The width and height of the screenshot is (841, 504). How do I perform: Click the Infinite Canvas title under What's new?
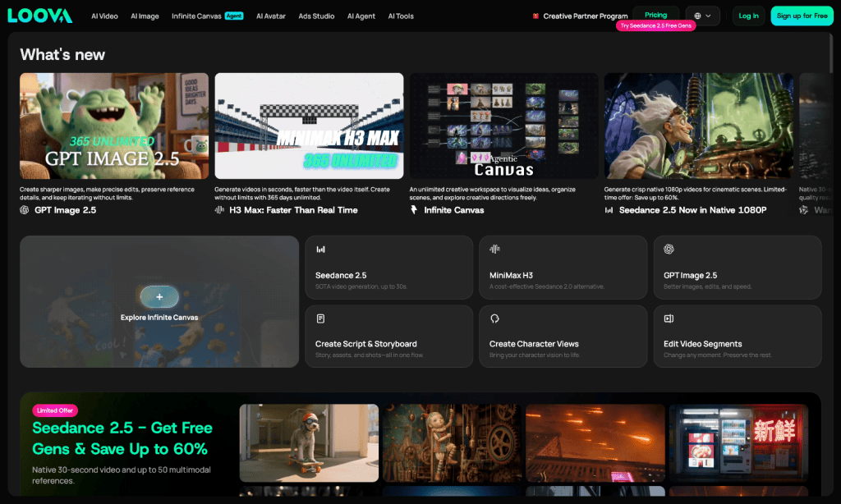coord(453,210)
